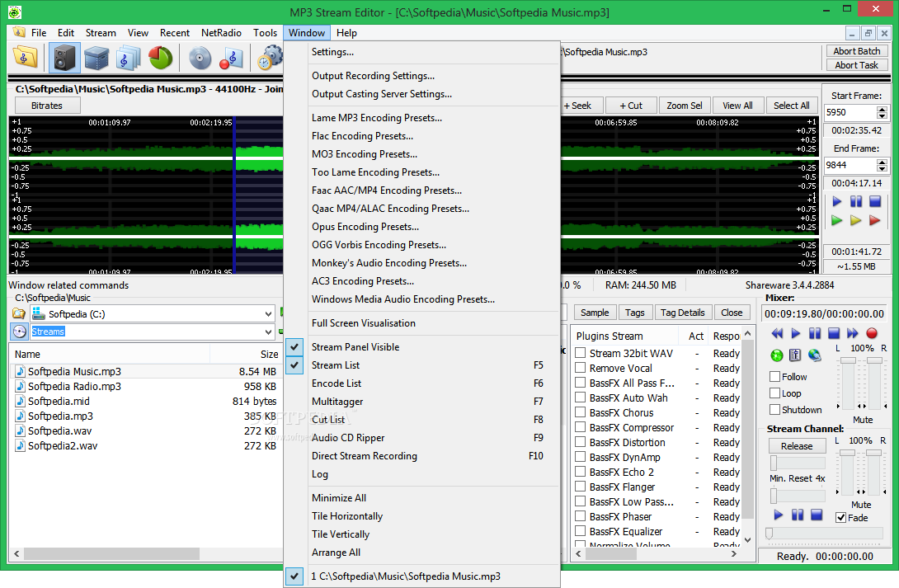Click the Mixer stop button
This screenshot has width=899, height=588.
pos(834,333)
